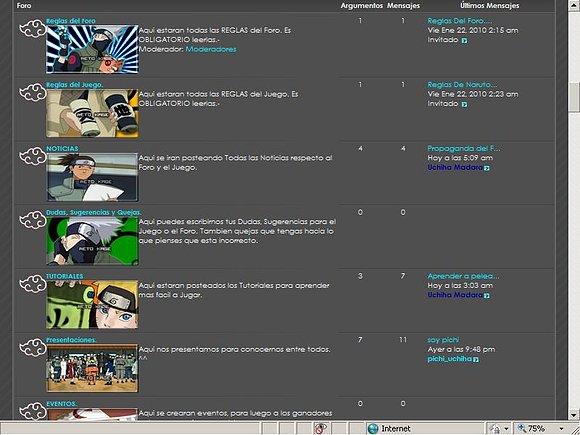Click vertical scrollbar thumb

pyautogui.click(x=574, y=97)
